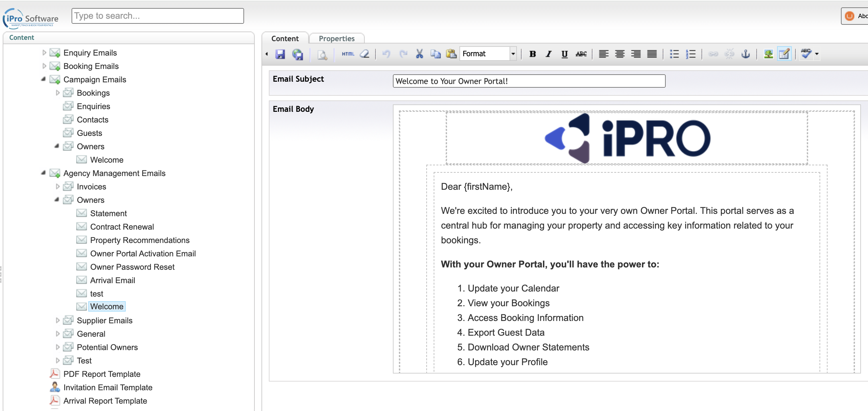This screenshot has width=868, height=411.
Task: Switch to the Properties tab
Action: click(x=336, y=38)
